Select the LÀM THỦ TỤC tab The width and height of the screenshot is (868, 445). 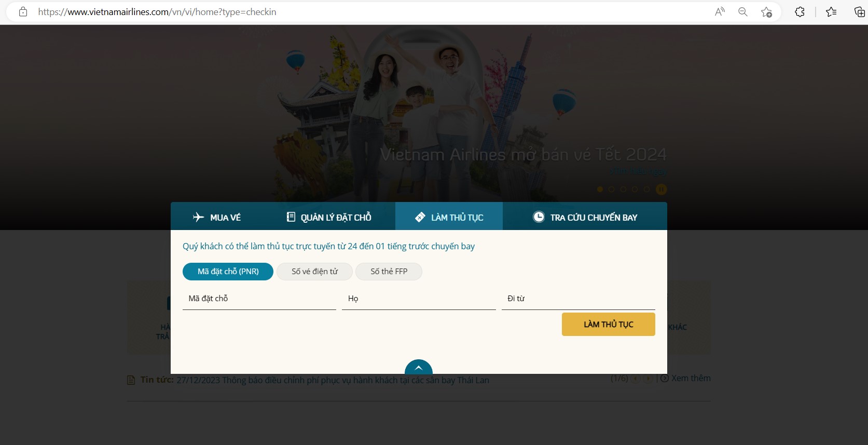pos(449,217)
